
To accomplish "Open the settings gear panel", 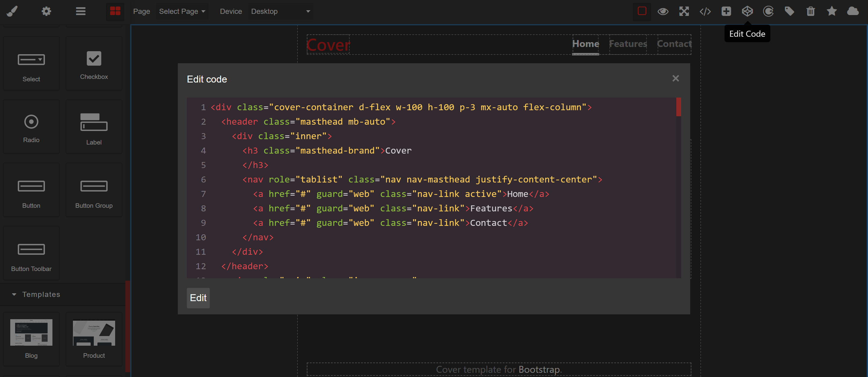I will click(x=46, y=11).
